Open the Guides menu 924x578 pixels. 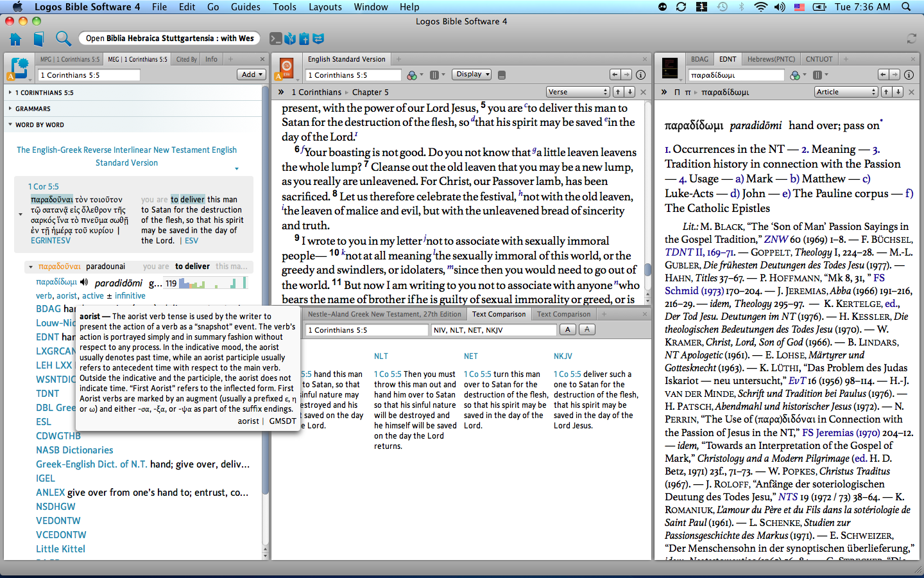coord(246,7)
